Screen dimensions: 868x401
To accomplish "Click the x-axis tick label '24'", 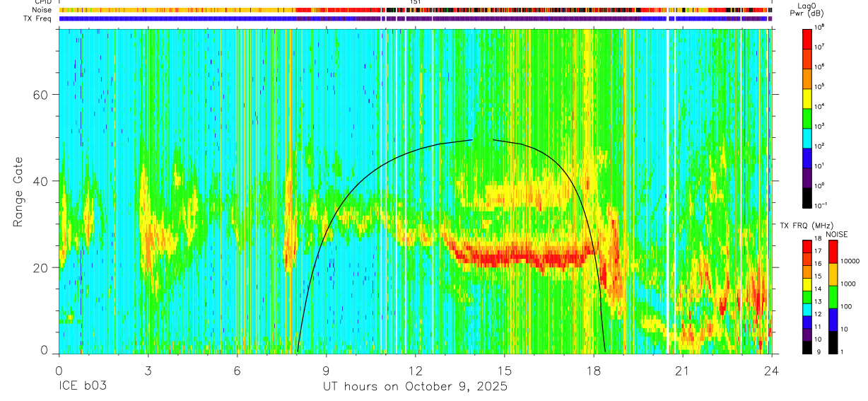I will pyautogui.click(x=771, y=371).
